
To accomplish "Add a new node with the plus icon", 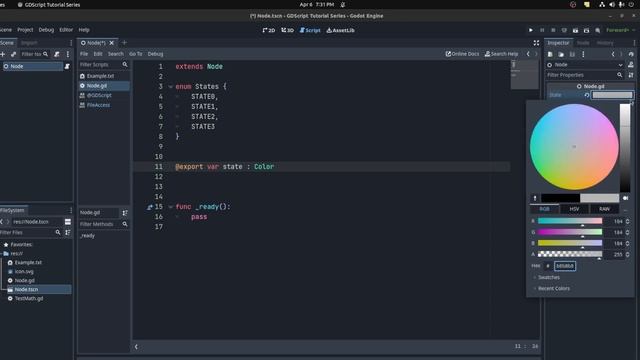I will pyautogui.click(x=3, y=54).
